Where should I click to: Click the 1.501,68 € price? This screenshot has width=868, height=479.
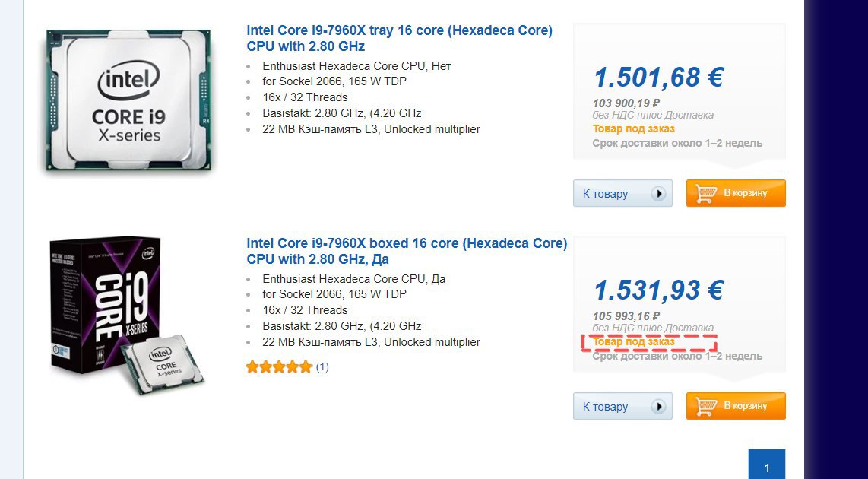[x=658, y=77]
